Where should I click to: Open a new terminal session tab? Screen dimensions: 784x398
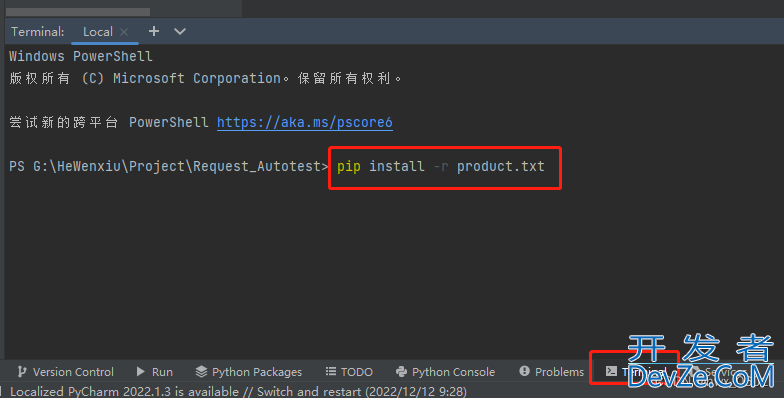(154, 32)
